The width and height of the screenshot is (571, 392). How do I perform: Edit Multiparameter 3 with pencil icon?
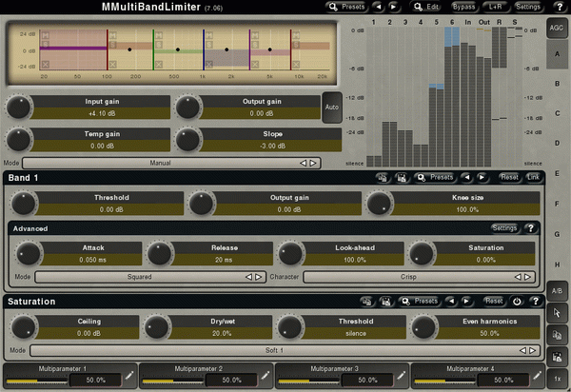[402, 376]
